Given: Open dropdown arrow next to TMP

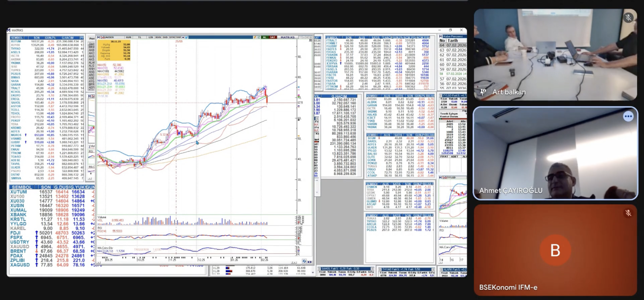Looking at the screenshot, I should [x=183, y=37].
